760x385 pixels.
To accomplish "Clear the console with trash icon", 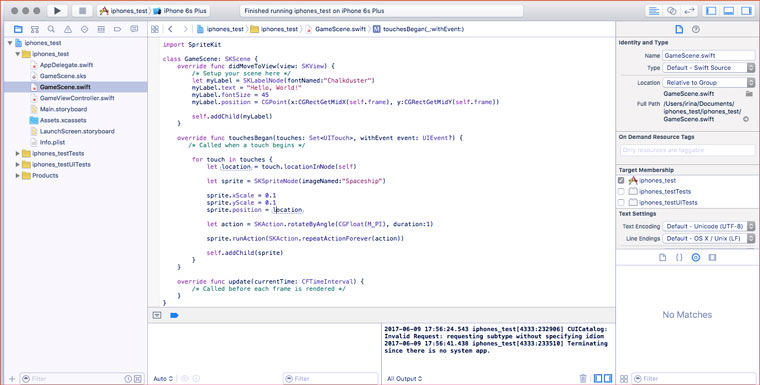I will coord(584,378).
